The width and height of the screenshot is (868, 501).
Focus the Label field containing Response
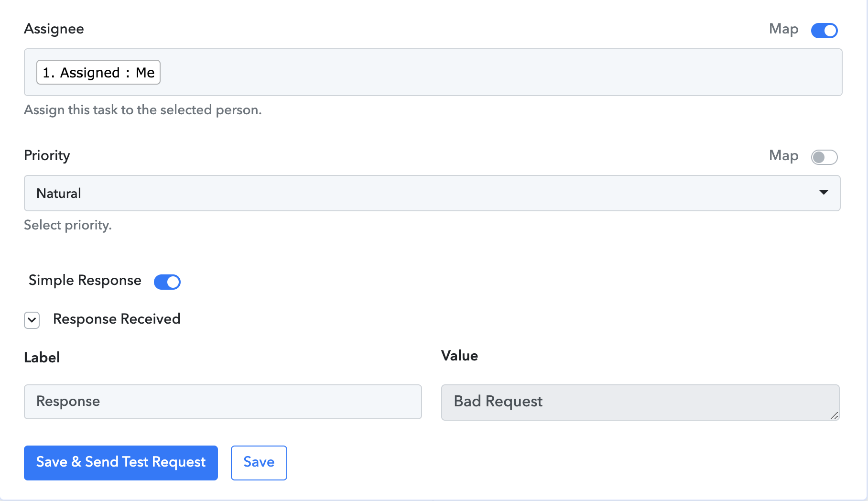tap(223, 402)
